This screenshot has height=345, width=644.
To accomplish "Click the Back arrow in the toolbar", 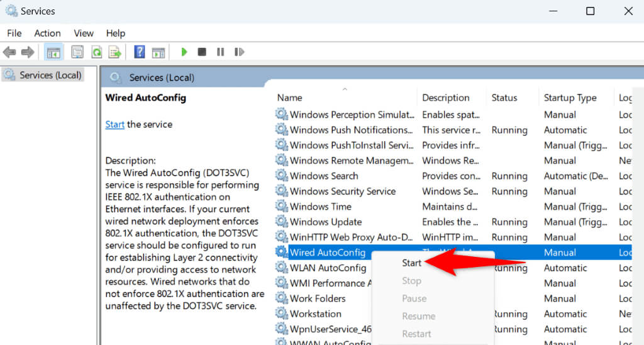I will (x=9, y=52).
